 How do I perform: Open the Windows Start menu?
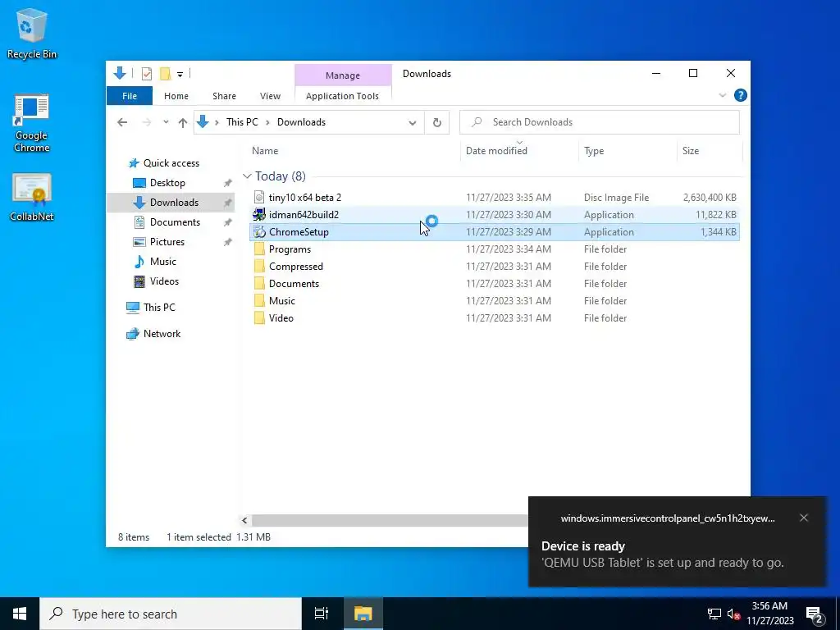pos(20,614)
